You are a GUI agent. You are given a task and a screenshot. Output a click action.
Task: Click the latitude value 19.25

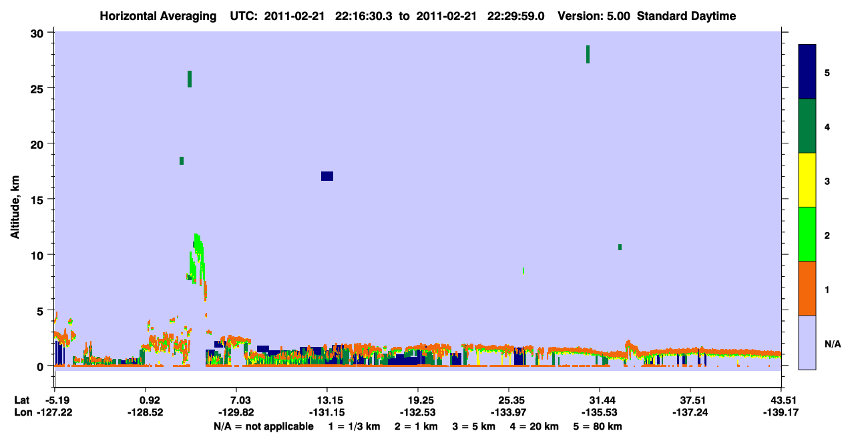[418, 400]
